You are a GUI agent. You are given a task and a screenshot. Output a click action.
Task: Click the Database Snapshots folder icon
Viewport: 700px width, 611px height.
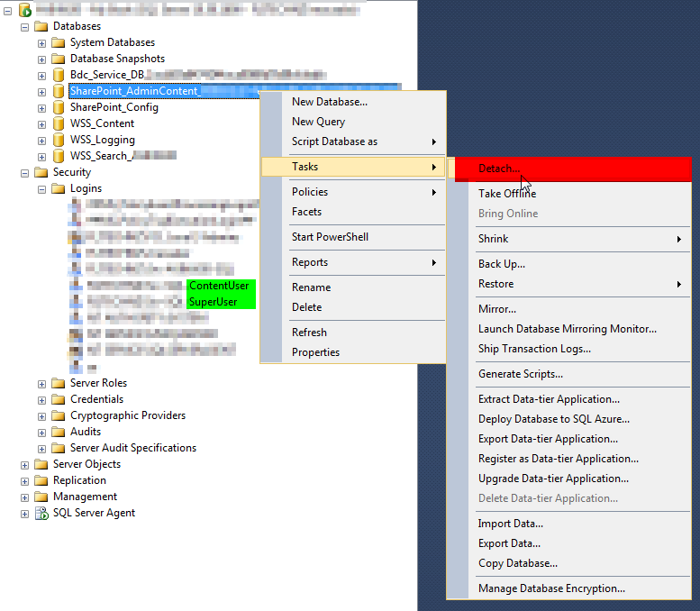(x=58, y=59)
